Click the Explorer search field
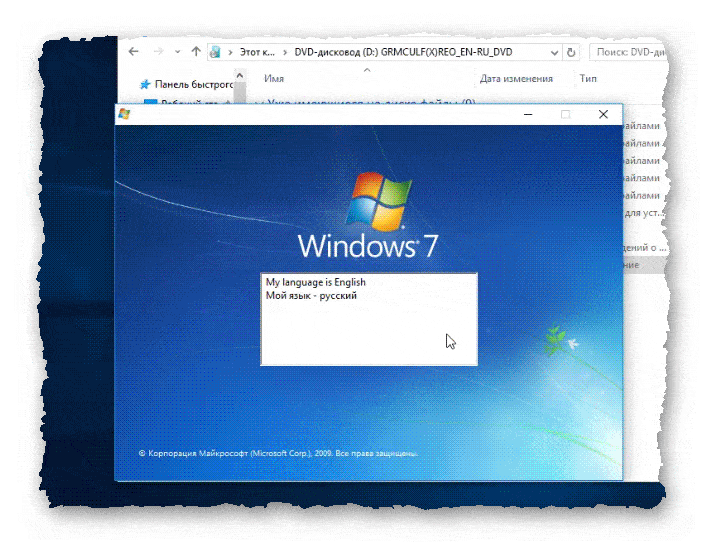 (629, 52)
